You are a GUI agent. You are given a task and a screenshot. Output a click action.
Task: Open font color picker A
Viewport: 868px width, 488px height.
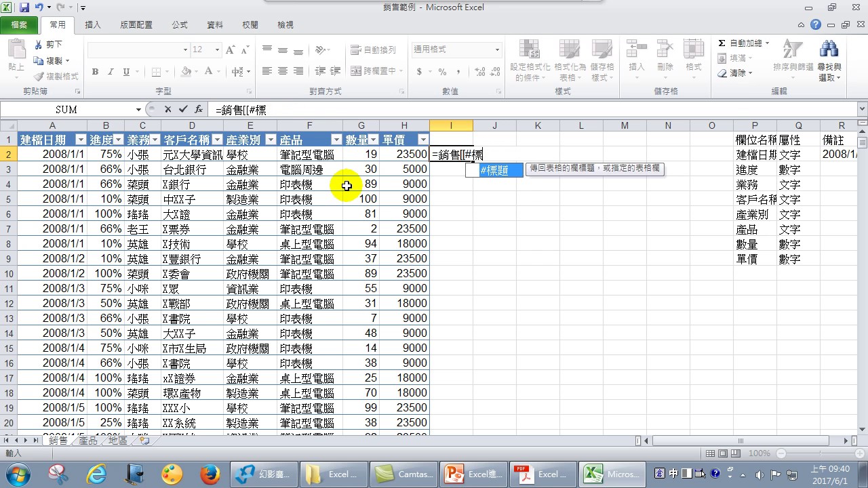tap(209, 72)
